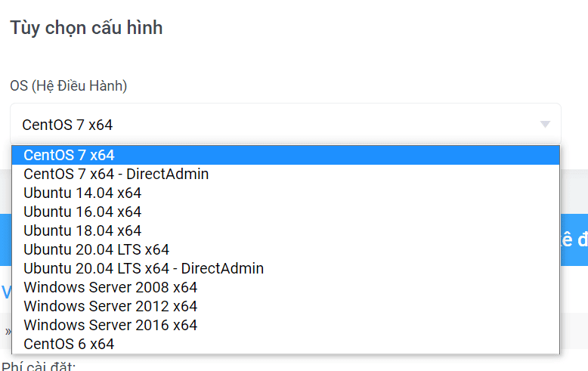Click the » breadcrumb separator symbol
This screenshot has height=371, width=588.
click(x=7, y=330)
